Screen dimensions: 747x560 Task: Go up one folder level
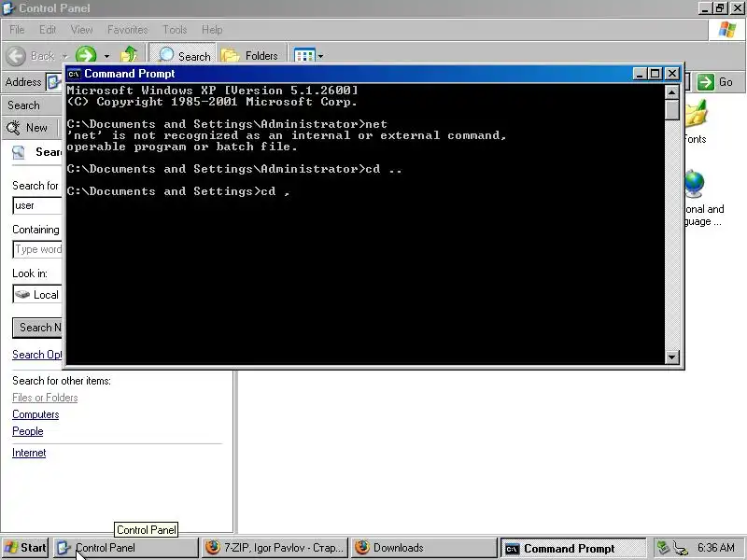[x=129, y=54]
